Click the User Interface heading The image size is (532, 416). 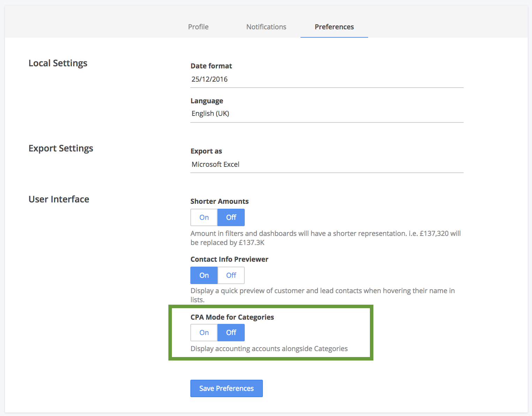pyautogui.click(x=59, y=199)
